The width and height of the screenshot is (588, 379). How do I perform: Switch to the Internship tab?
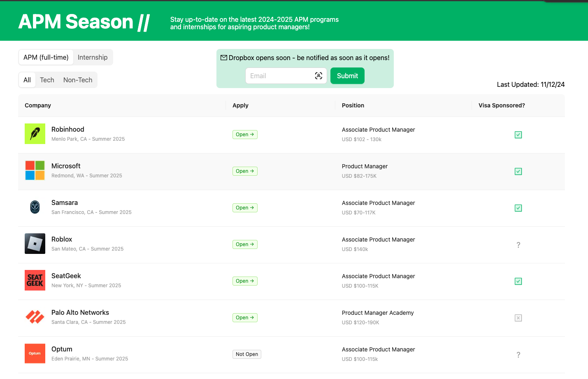(93, 58)
